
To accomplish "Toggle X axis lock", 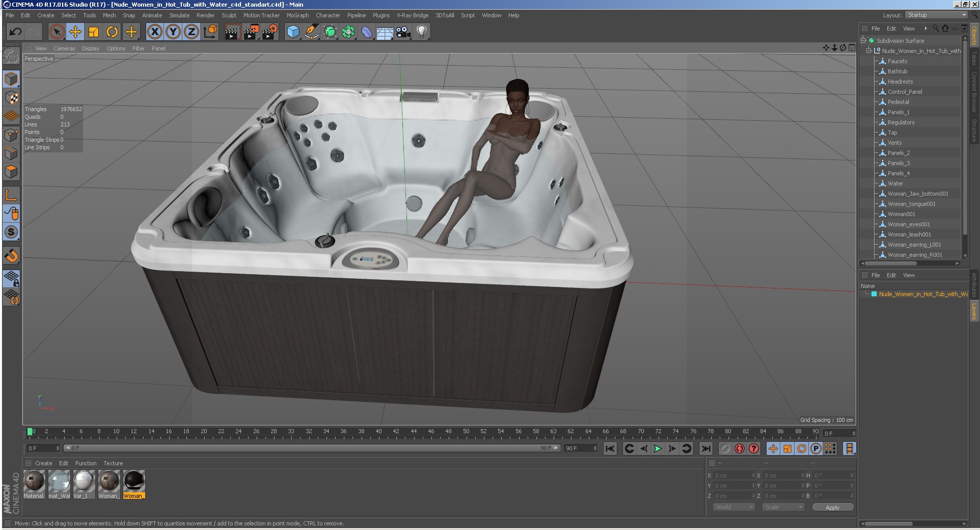I will click(x=155, y=32).
